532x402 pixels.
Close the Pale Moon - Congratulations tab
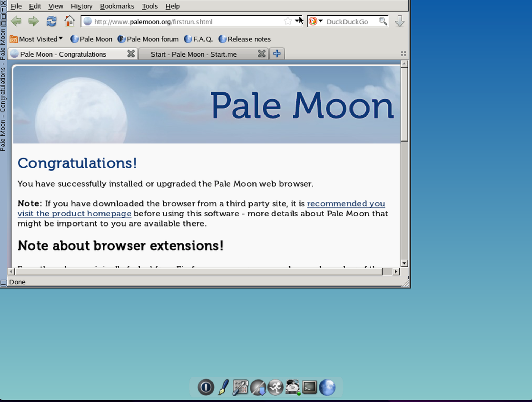(x=131, y=54)
